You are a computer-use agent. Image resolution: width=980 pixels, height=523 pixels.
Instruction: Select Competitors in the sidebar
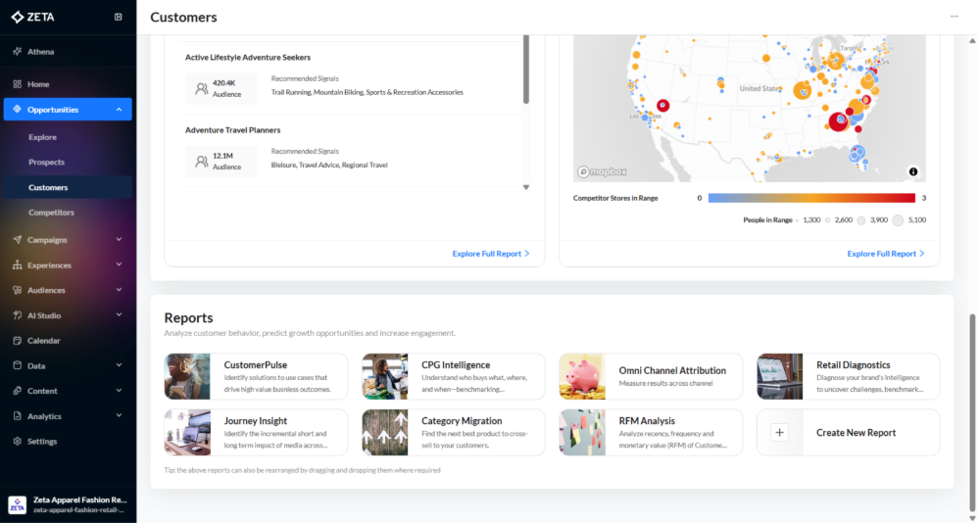51,213
